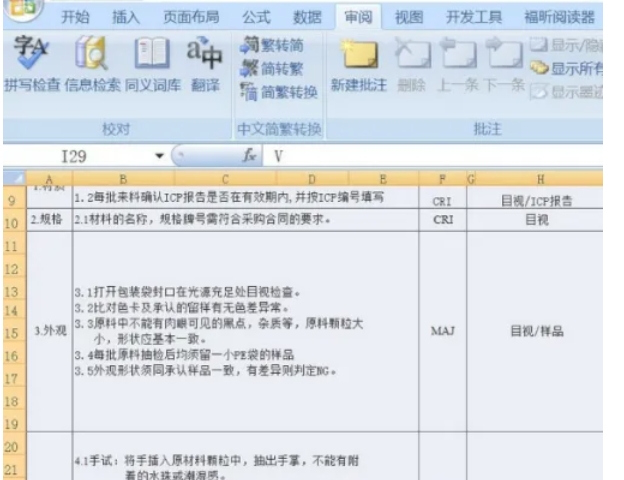Toggle Show All Comments (显示所有)
Image resolution: width=624 pixels, height=480 pixels.
[x=566, y=69]
